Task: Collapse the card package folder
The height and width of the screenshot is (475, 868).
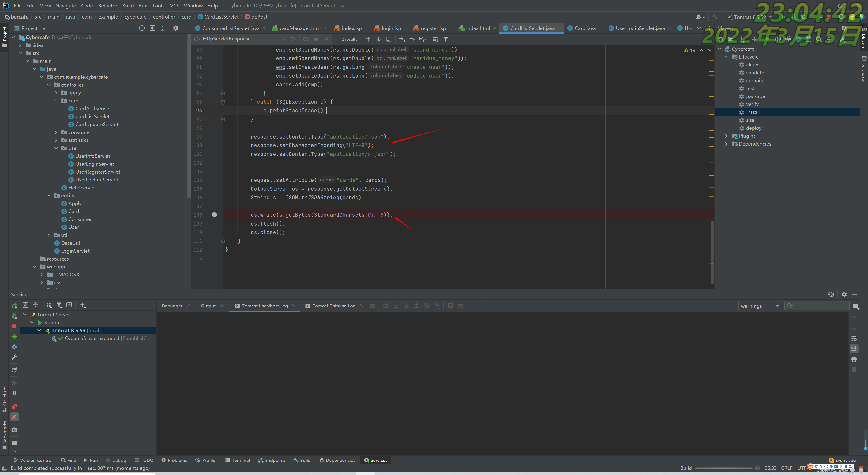Action: tap(56, 101)
